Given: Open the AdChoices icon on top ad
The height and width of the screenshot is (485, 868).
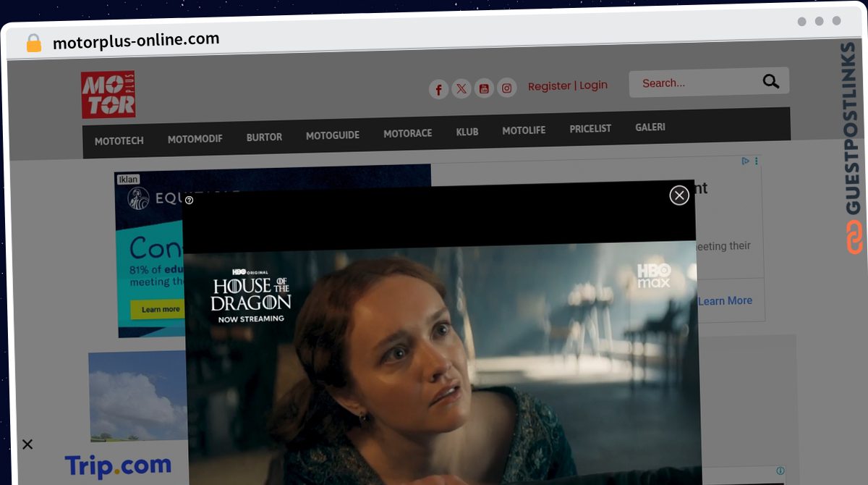Looking at the screenshot, I should [746, 161].
